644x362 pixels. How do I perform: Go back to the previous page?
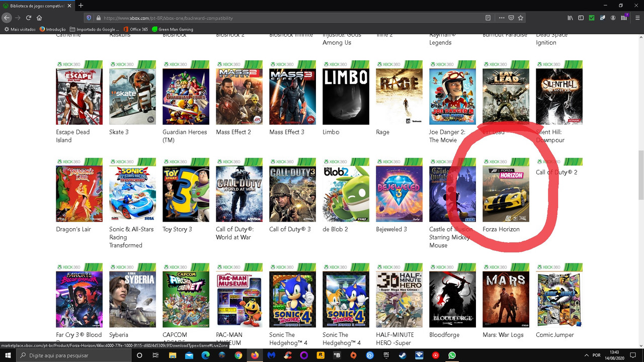click(7, 18)
